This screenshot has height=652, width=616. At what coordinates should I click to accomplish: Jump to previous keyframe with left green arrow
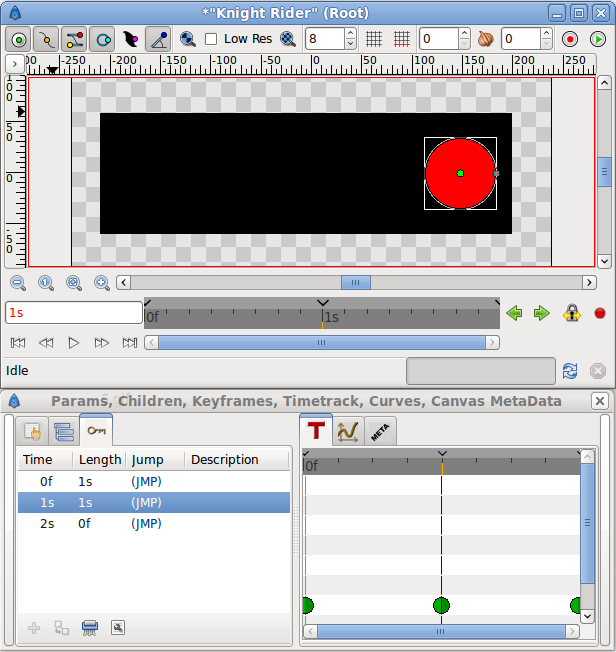tap(514, 313)
